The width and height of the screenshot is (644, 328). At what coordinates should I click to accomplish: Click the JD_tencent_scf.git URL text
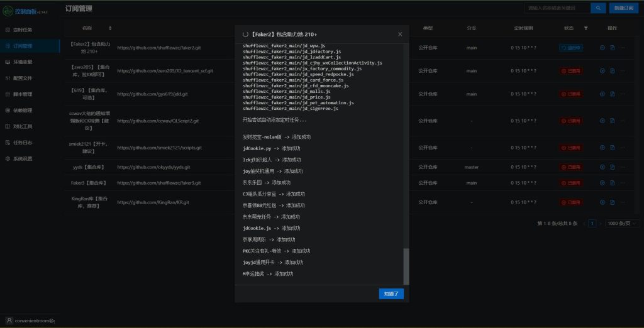point(165,70)
